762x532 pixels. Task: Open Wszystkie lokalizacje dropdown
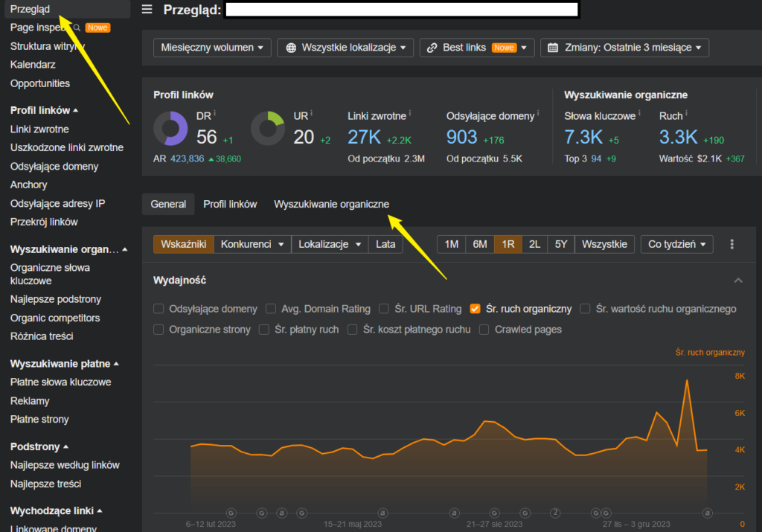click(345, 48)
